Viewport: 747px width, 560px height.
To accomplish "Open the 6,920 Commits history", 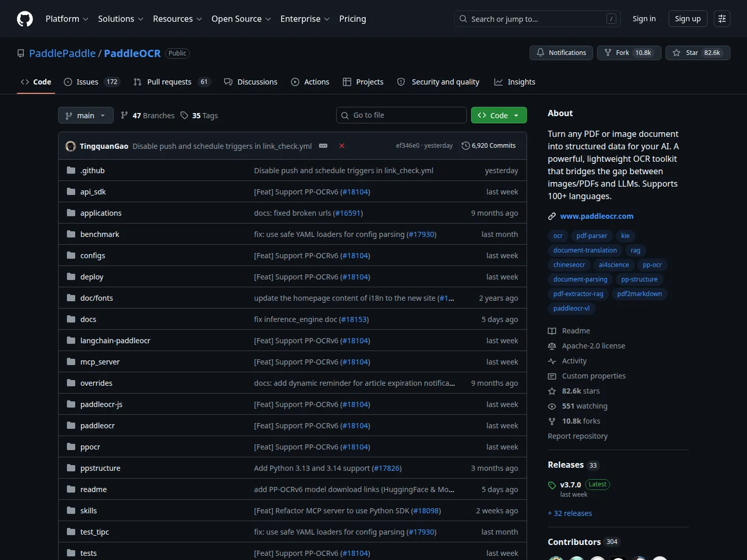I will [x=489, y=146].
